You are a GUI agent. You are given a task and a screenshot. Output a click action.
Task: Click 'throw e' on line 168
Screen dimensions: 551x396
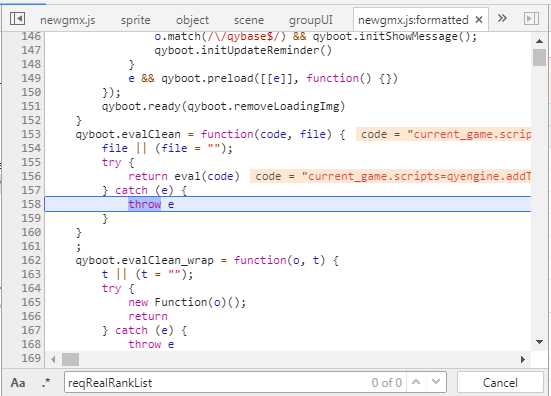point(151,344)
